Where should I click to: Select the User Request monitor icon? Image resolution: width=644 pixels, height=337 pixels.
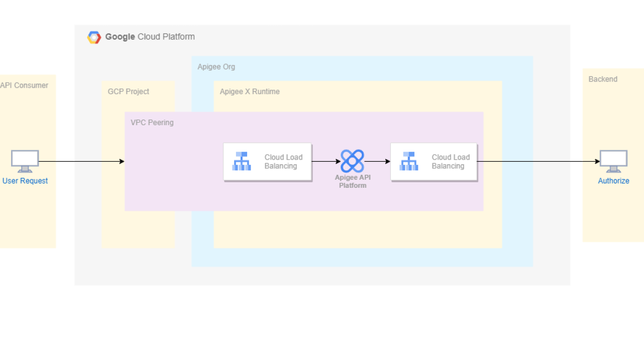pyautogui.click(x=25, y=162)
